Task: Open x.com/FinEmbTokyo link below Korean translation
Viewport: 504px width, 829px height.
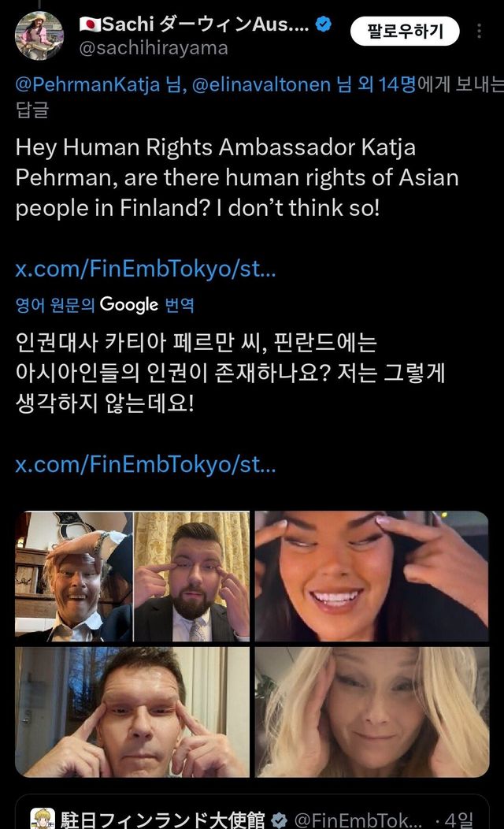Action: [x=146, y=465]
